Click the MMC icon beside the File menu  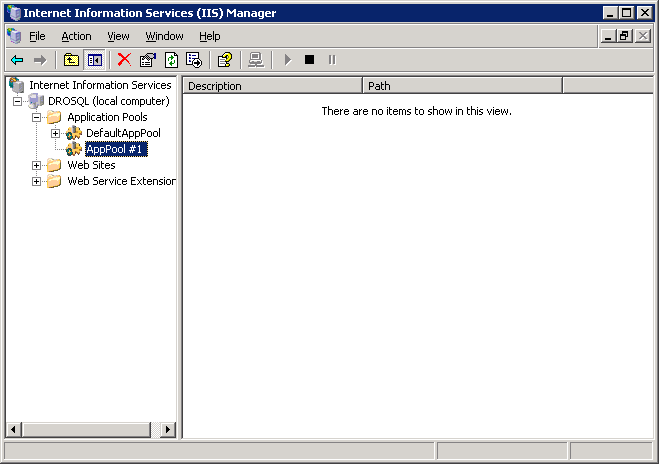(x=14, y=36)
